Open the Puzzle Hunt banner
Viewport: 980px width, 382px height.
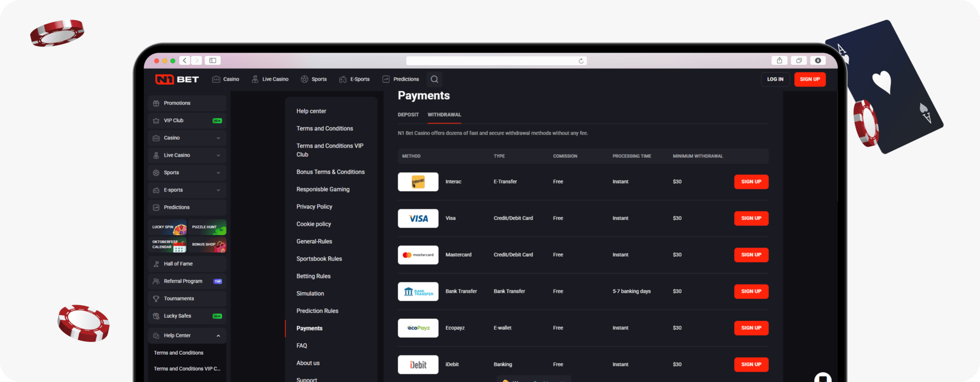[x=207, y=227]
